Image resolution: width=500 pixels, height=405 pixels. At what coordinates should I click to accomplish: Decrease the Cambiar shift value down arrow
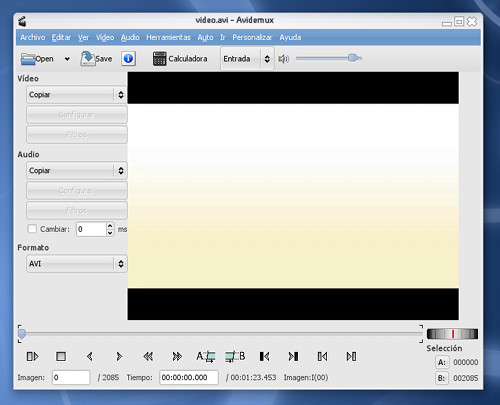click(x=110, y=233)
